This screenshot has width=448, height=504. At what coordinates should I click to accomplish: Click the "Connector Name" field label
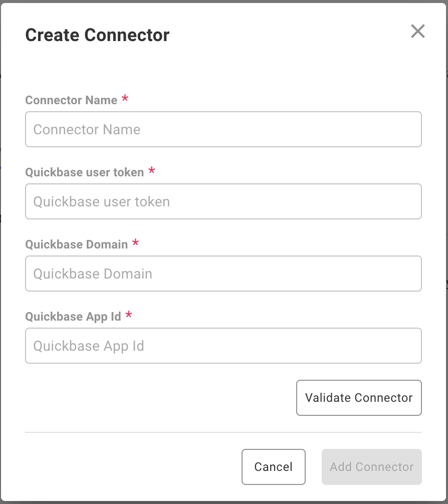pyautogui.click(x=71, y=100)
